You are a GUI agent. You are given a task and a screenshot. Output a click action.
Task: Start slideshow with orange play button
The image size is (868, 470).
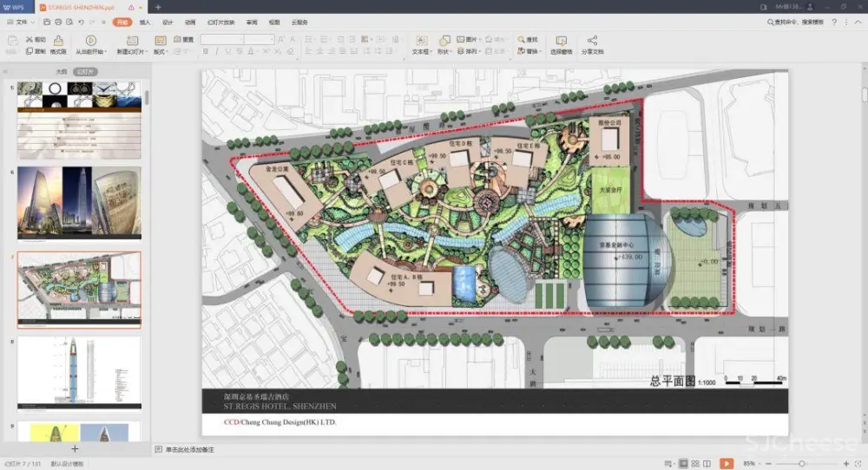coord(726,464)
